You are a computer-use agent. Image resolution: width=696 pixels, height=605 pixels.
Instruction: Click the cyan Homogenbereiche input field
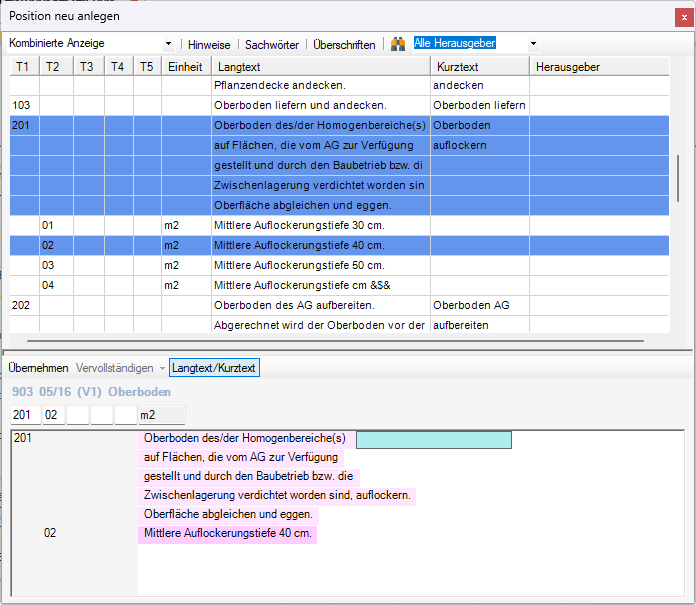434,440
